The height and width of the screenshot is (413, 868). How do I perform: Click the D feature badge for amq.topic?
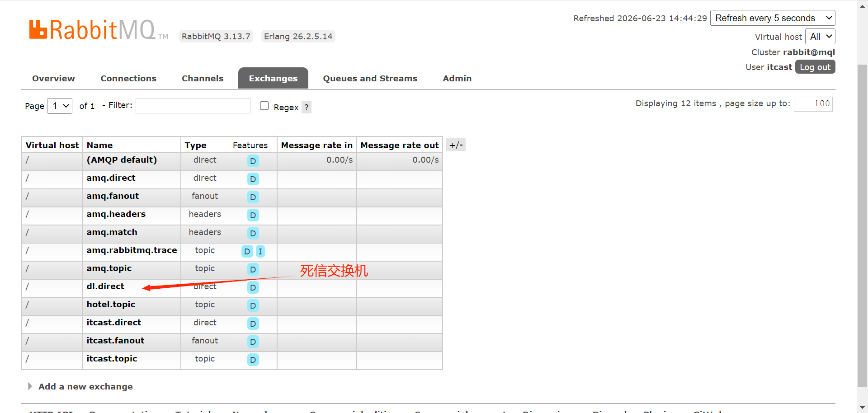pyautogui.click(x=253, y=269)
